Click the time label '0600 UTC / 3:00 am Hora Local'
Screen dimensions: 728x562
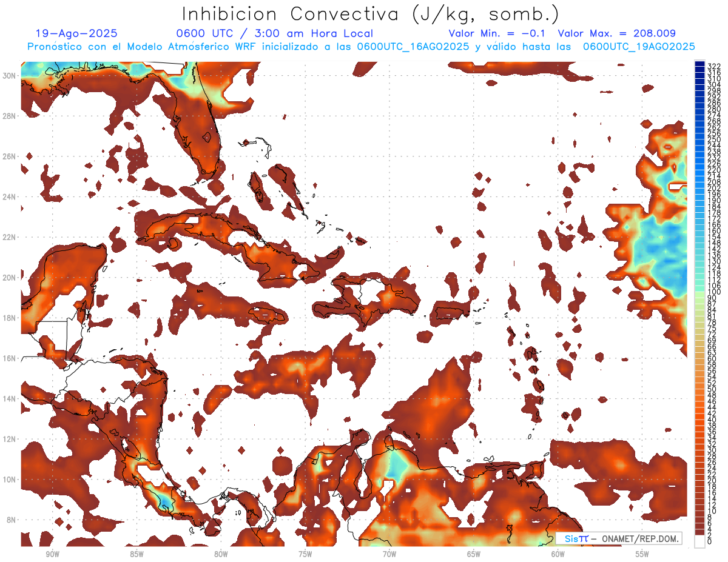coord(274,34)
